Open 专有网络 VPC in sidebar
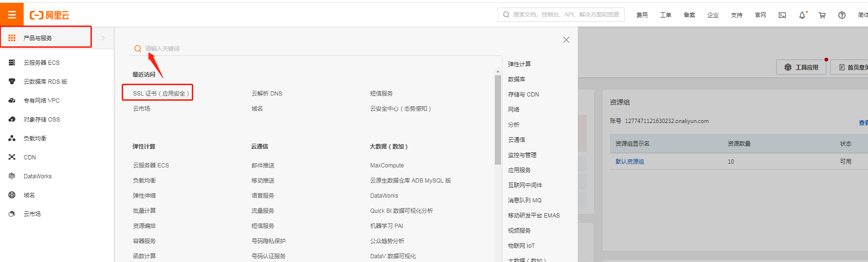This screenshot has width=868, height=262. (42, 101)
